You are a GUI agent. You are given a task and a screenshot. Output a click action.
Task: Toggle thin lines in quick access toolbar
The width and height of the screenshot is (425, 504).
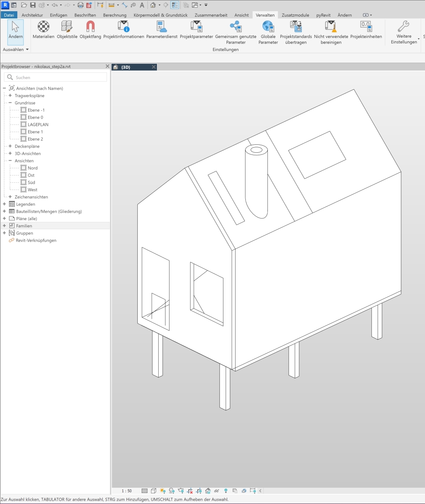pos(175,5)
